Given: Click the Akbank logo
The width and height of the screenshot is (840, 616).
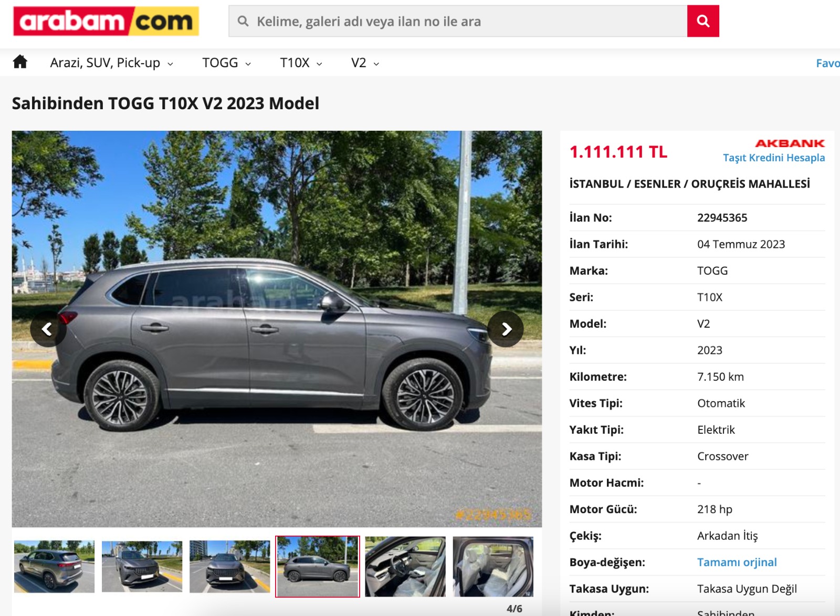Looking at the screenshot, I should click(790, 143).
